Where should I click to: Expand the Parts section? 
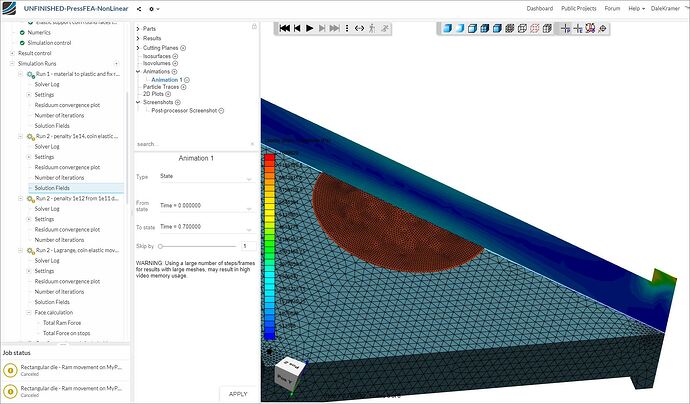point(138,29)
